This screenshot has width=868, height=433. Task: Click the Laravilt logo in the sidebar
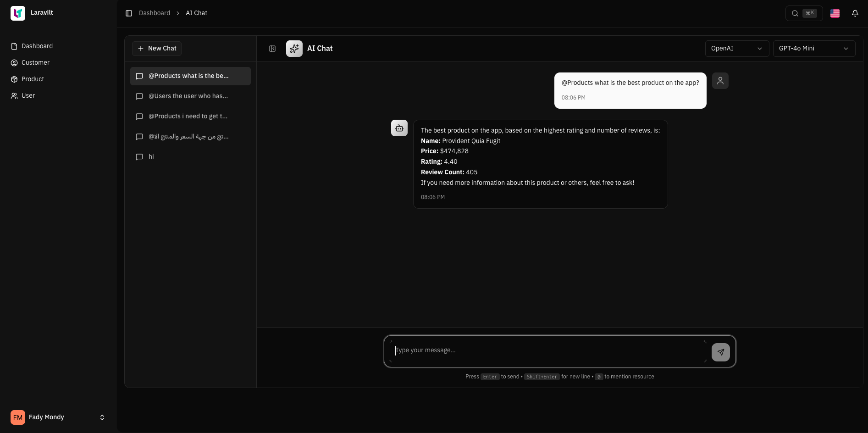(18, 13)
